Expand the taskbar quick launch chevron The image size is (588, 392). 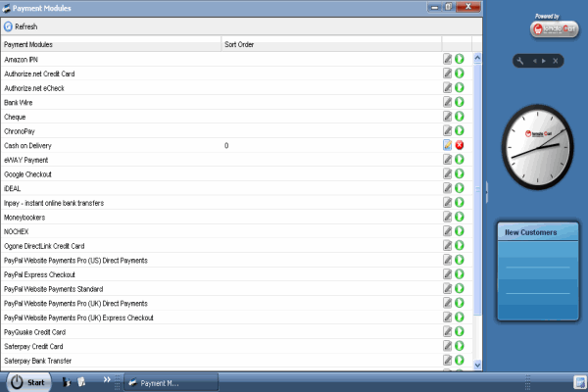tap(106, 379)
